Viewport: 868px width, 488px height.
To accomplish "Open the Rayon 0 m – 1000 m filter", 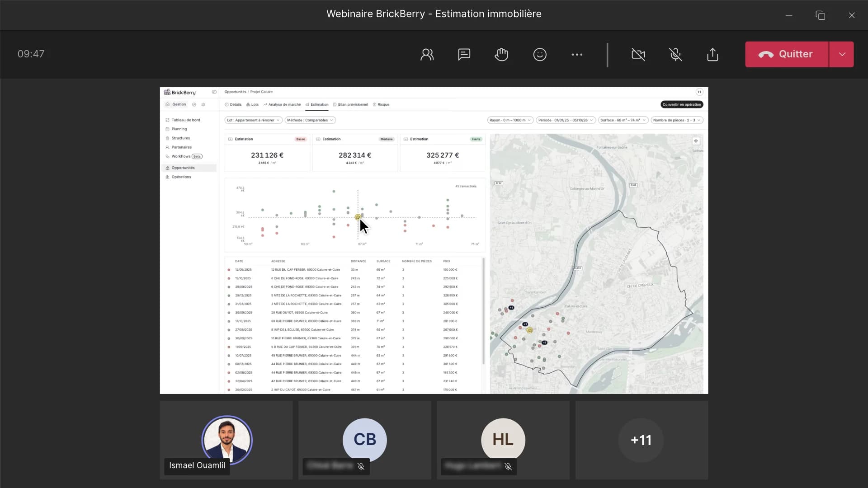I will [510, 120].
